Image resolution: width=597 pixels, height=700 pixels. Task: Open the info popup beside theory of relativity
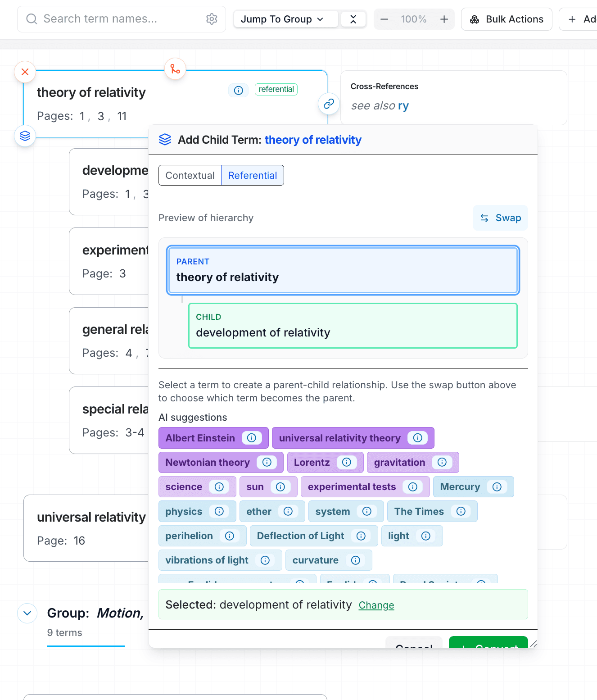click(238, 90)
